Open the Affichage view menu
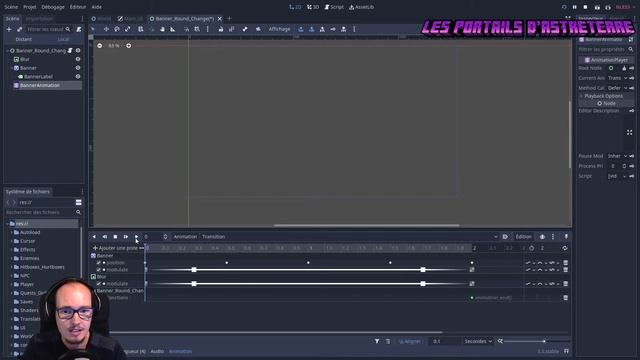The width and height of the screenshot is (640, 360). 280,29
